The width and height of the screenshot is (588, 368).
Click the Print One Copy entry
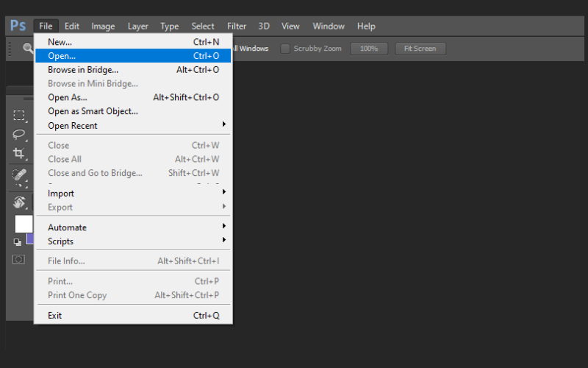click(133, 295)
